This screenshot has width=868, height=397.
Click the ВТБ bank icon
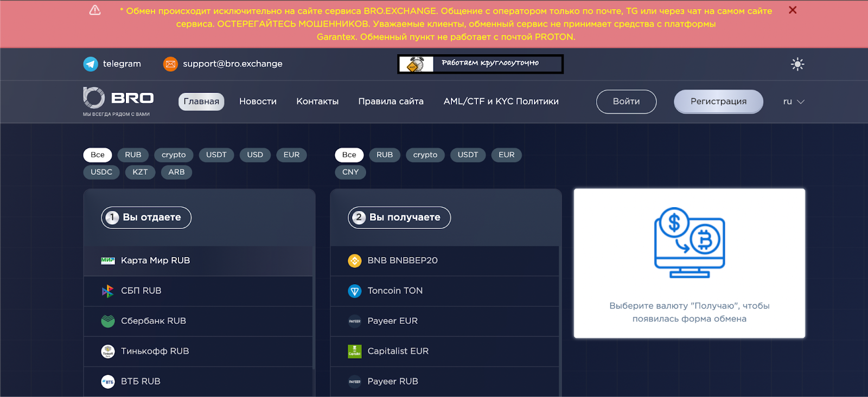click(x=108, y=382)
